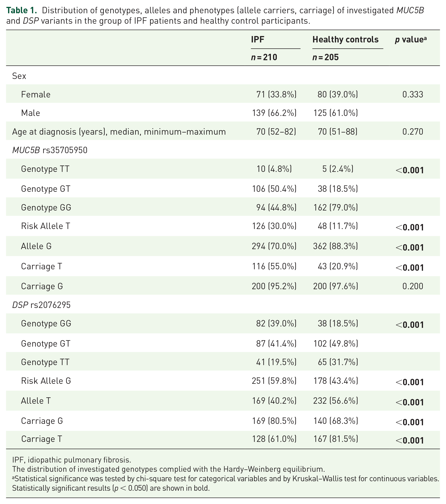Click the MUC5B rs35705950 section heading

pos(50,150)
